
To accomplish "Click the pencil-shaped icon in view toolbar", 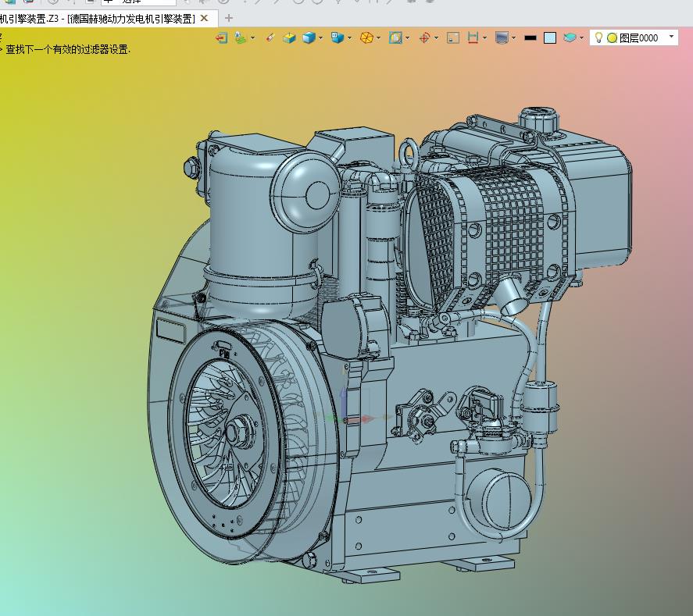I will pos(270,37).
